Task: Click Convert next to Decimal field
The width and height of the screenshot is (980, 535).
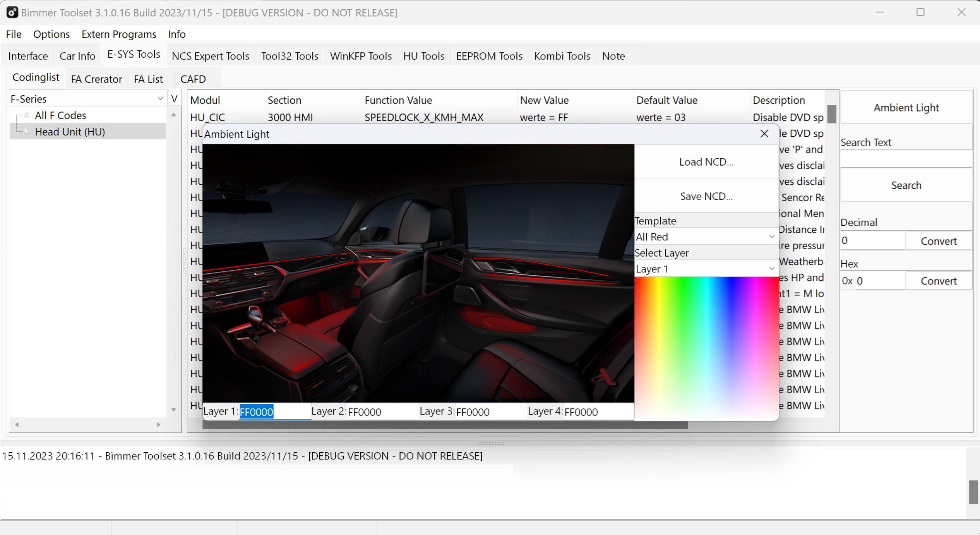Action: [x=939, y=241]
